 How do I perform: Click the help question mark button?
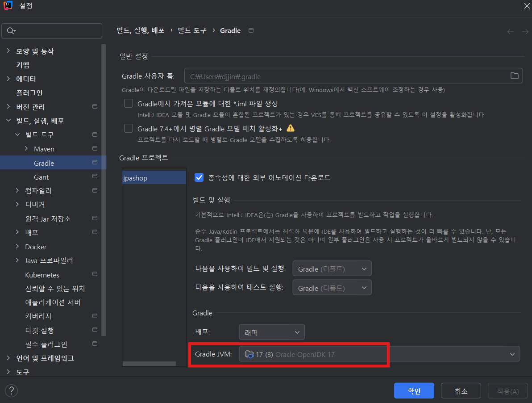point(11,390)
